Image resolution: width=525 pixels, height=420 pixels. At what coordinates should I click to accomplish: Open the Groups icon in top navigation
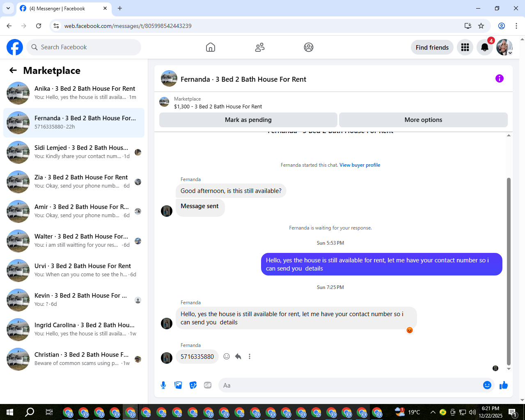click(309, 47)
